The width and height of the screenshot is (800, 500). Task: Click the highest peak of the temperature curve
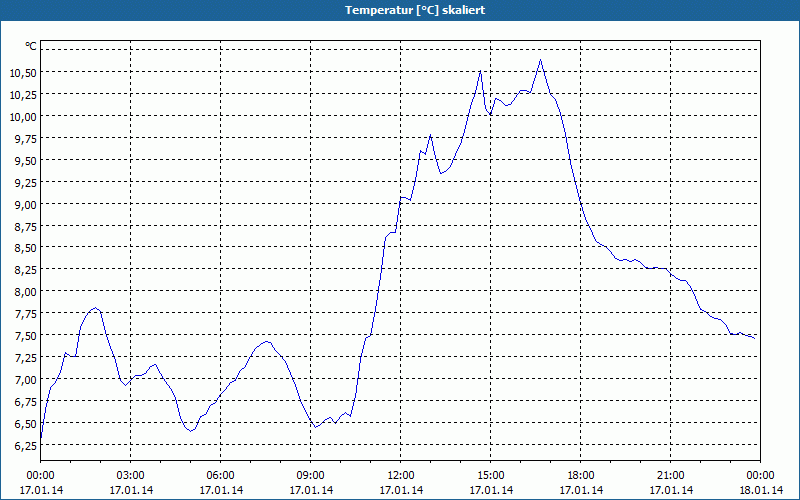pyautogui.click(x=540, y=60)
